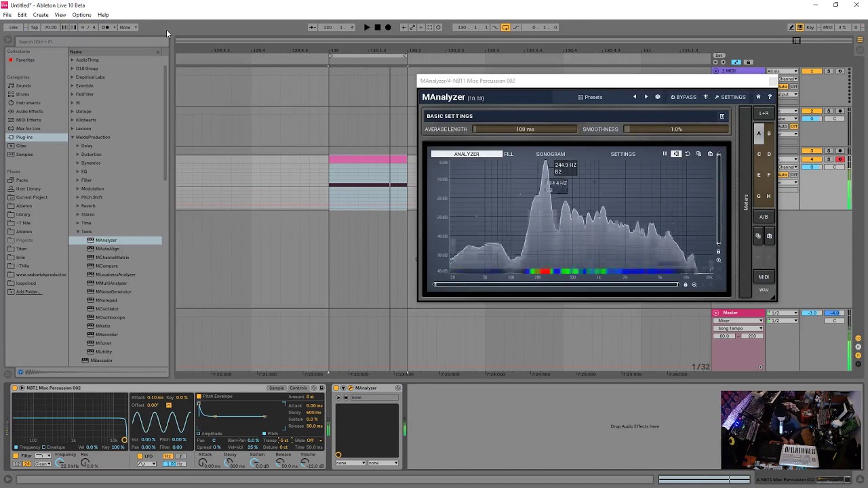
Task: Adjust the Average Length slider
Action: pyautogui.click(x=525, y=129)
